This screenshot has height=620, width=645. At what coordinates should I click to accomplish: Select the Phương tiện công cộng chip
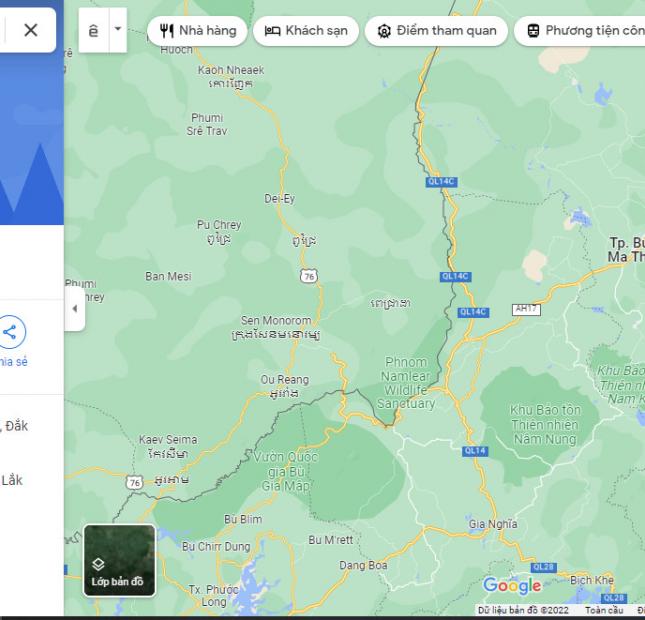[580, 31]
